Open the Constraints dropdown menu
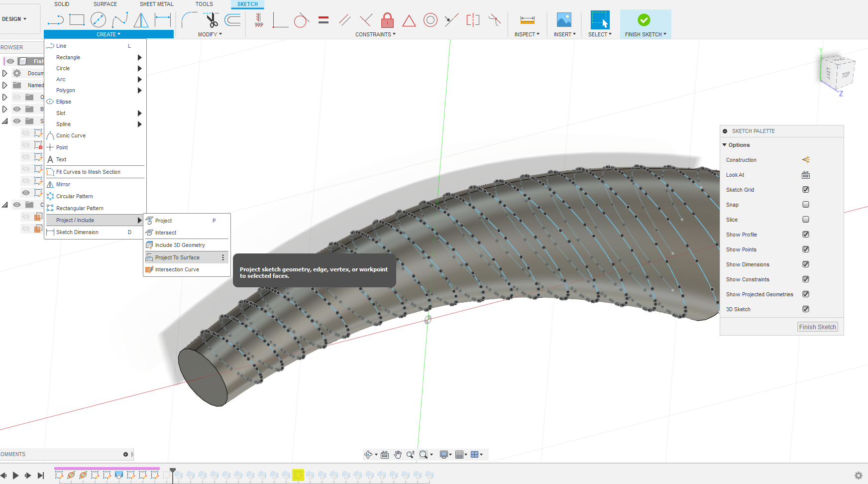The width and height of the screenshot is (868, 484). pyautogui.click(x=375, y=34)
